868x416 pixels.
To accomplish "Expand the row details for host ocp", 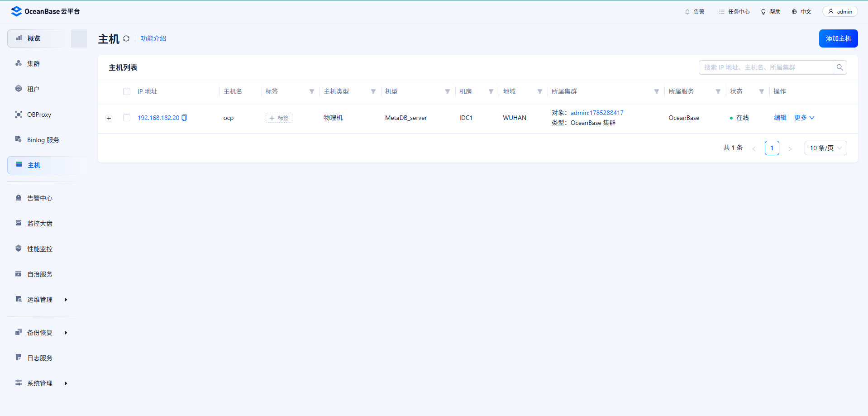I will coord(109,118).
